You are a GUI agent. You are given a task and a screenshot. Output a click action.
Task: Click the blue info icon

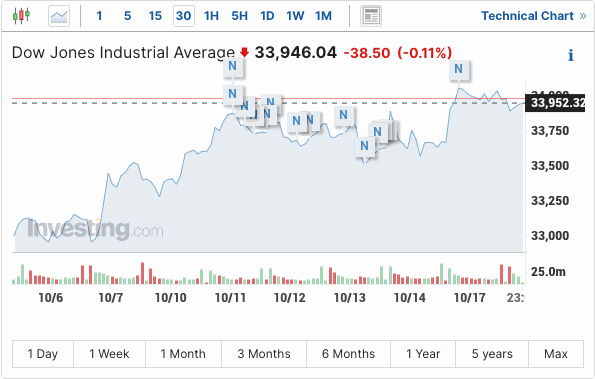[x=570, y=55]
